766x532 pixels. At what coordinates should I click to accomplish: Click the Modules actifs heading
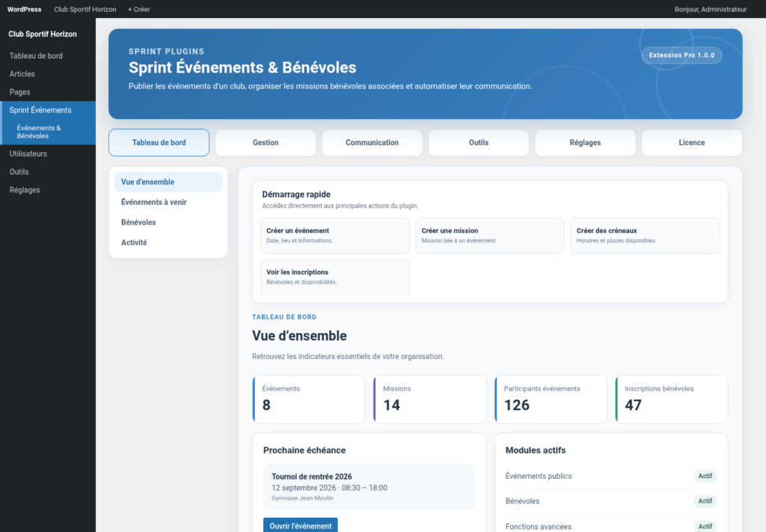pyautogui.click(x=536, y=450)
